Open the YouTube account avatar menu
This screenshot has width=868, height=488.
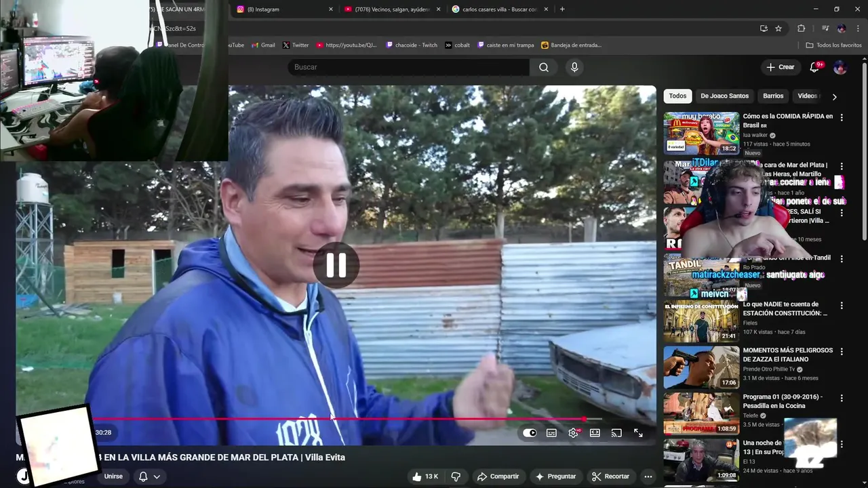click(840, 67)
